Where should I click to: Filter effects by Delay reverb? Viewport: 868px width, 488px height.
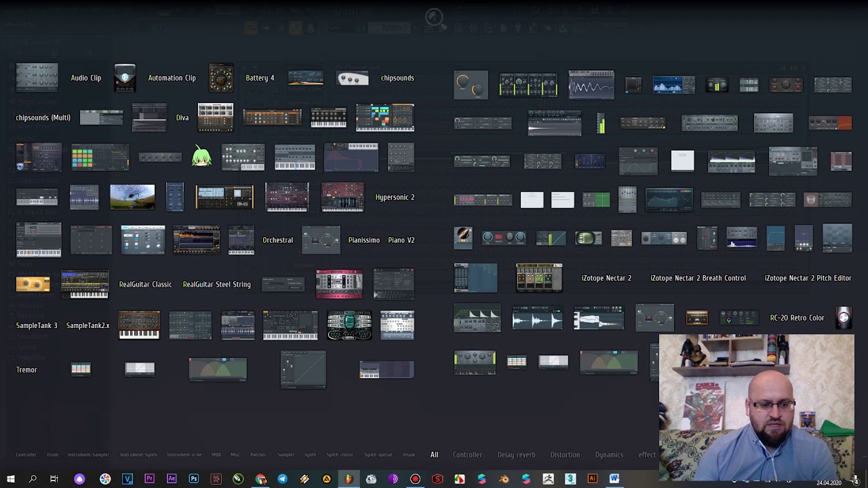(517, 455)
